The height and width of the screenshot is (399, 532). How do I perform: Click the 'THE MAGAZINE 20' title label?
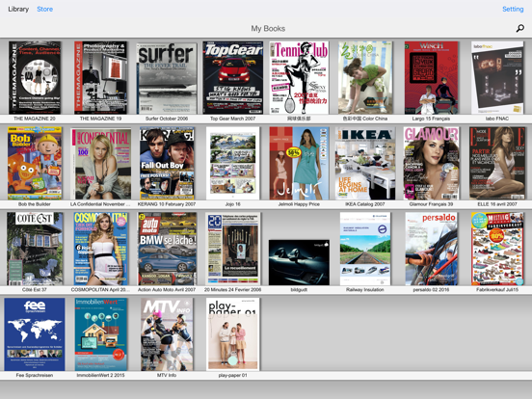[35, 119]
